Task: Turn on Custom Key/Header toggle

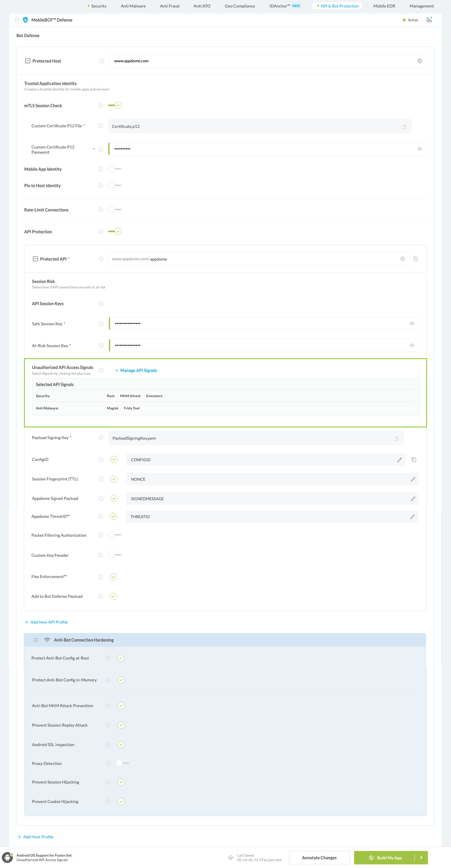Action: [x=115, y=555]
